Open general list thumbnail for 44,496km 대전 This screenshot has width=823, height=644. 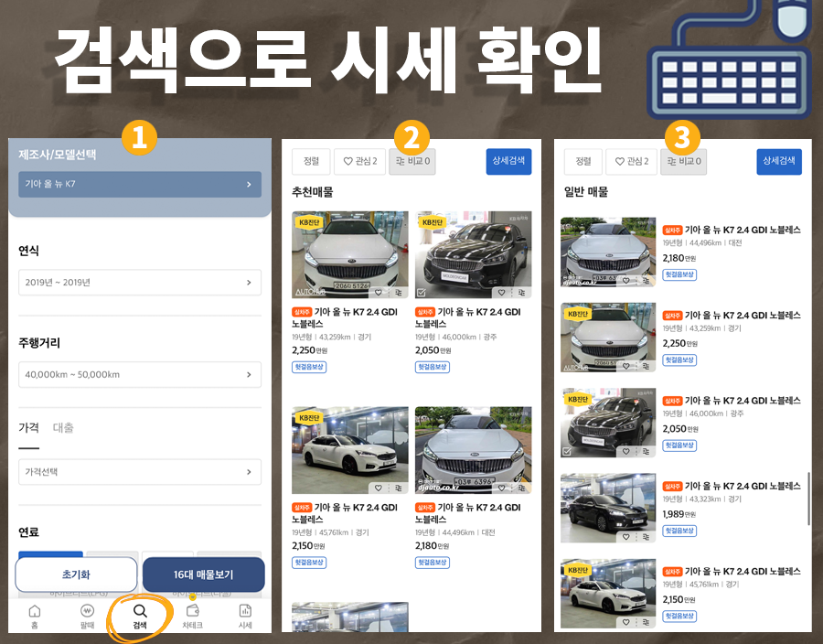point(608,251)
